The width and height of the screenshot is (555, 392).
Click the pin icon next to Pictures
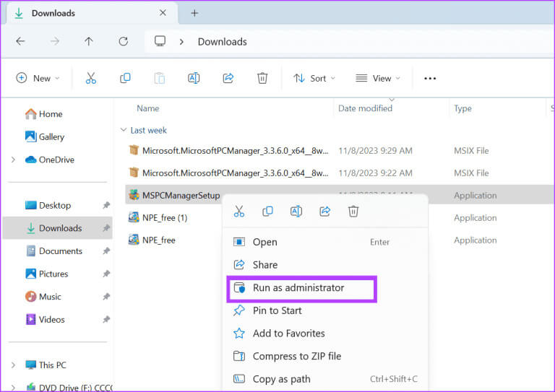(106, 274)
